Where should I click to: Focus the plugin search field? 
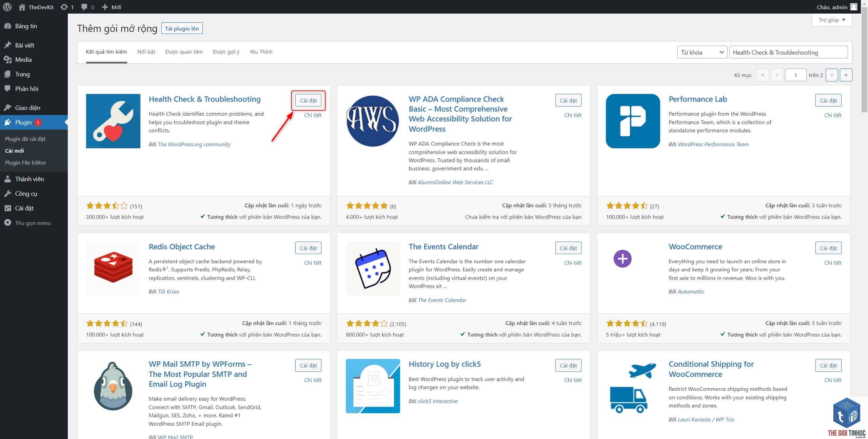[788, 52]
